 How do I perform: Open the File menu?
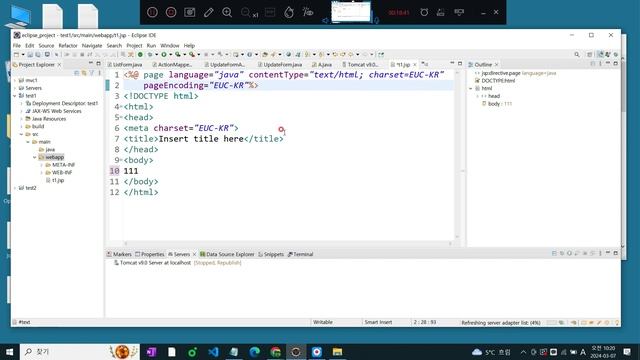[x=17, y=46]
